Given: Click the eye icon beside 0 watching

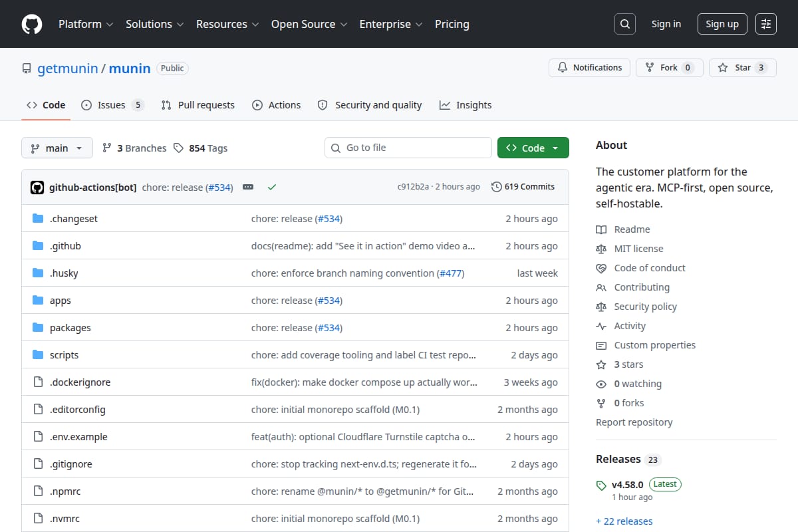Looking at the screenshot, I should coord(601,384).
